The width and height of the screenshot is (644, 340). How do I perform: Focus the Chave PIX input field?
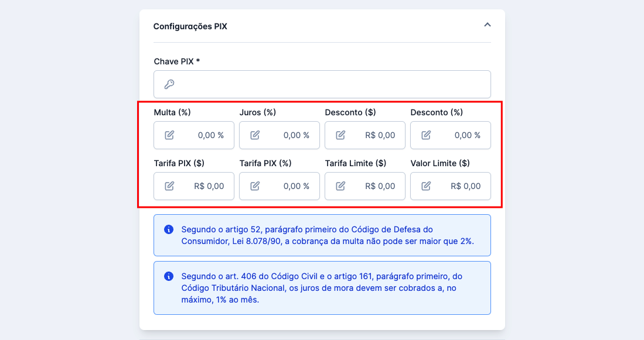point(328,84)
